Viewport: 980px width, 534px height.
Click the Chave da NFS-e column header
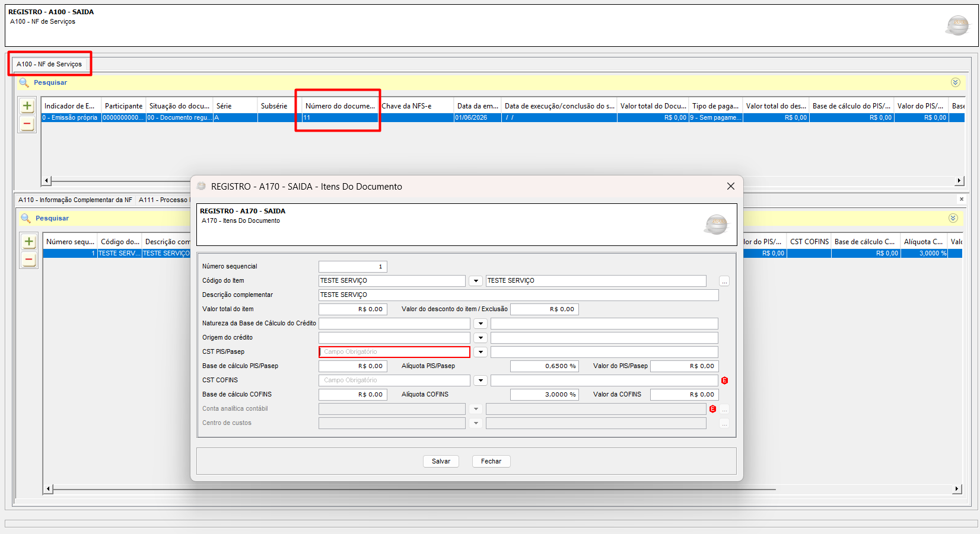[x=416, y=106]
